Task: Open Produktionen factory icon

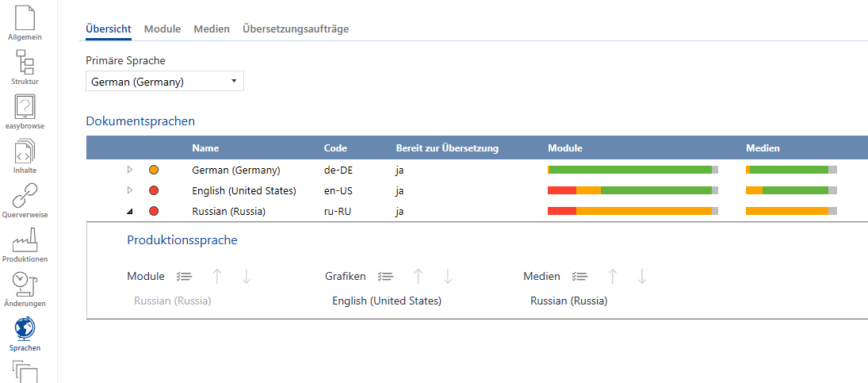Action: [25, 243]
